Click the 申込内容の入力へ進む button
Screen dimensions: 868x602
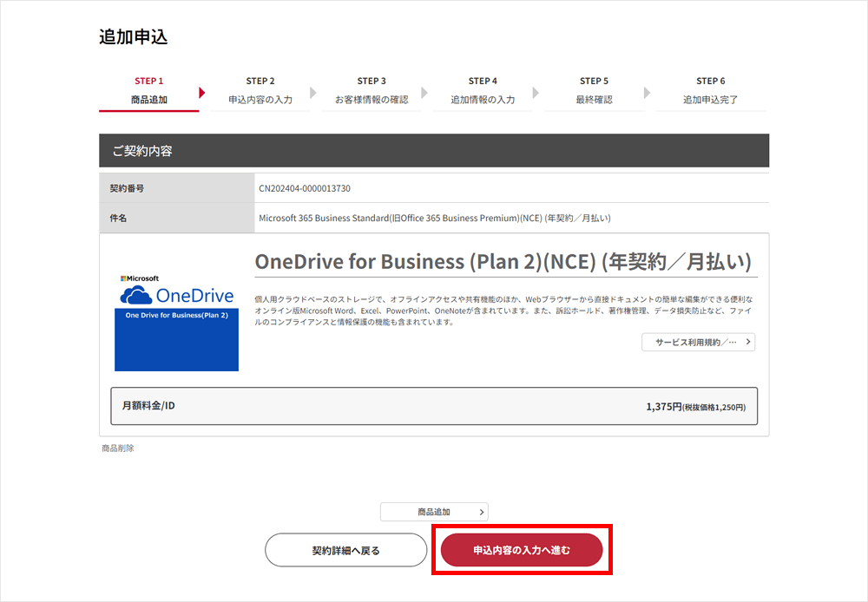tap(522, 550)
